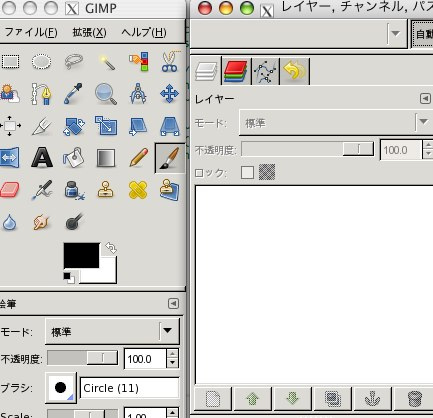433x418 pixels.
Task: Open the ファイル(F) menu
Action: pos(31,32)
